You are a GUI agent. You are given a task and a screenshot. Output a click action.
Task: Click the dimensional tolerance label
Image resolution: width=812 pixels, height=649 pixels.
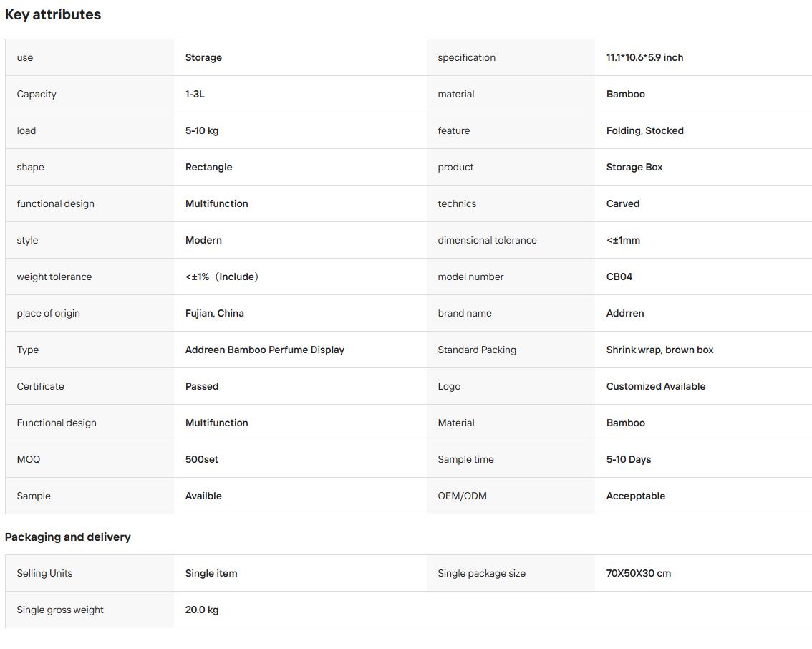pos(488,240)
